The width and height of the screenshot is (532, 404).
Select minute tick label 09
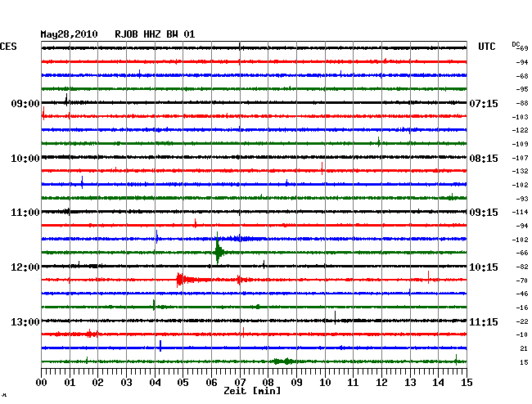pyautogui.click(x=296, y=383)
